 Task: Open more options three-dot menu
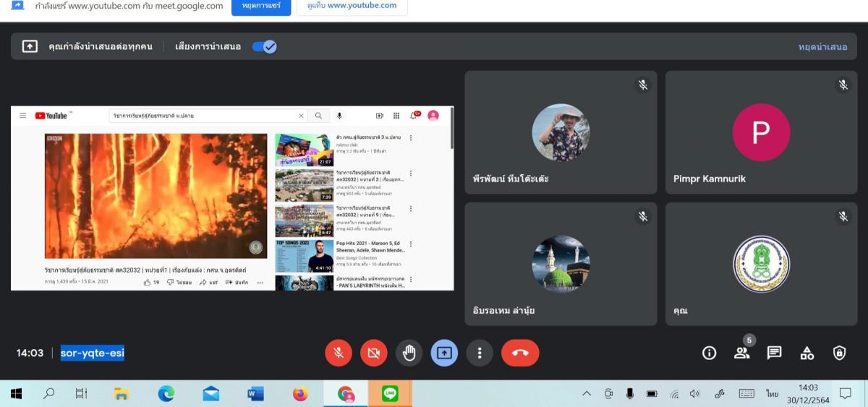coord(479,353)
